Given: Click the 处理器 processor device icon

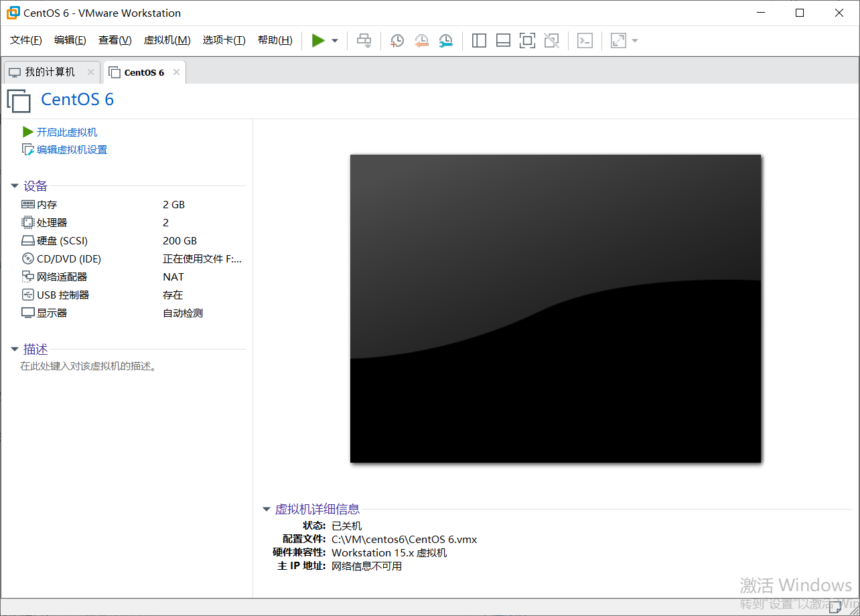Looking at the screenshot, I should [27, 222].
